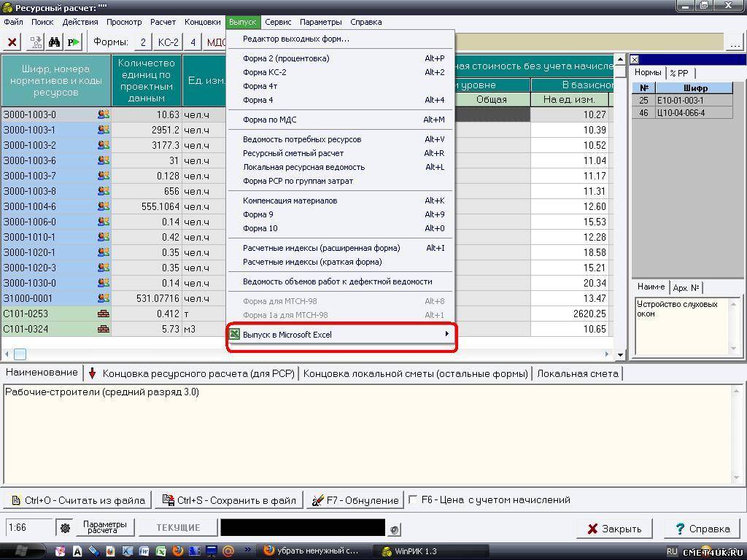
Task: Choose Ведомость потребных ресурсов menu item
Action: click(302, 139)
